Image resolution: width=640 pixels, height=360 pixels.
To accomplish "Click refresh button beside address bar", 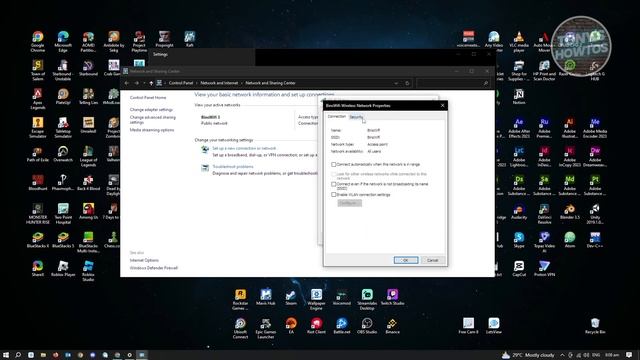I will (x=407, y=83).
